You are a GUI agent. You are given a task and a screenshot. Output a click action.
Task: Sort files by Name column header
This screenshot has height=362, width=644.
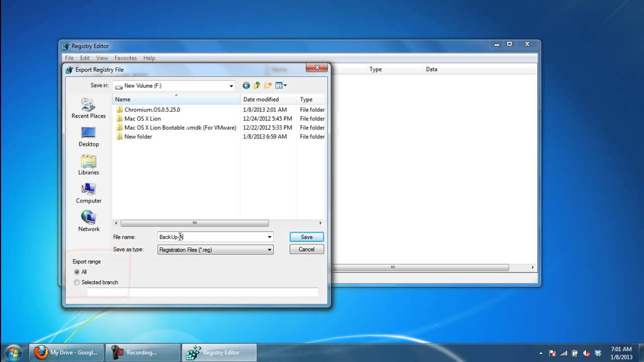(176, 99)
